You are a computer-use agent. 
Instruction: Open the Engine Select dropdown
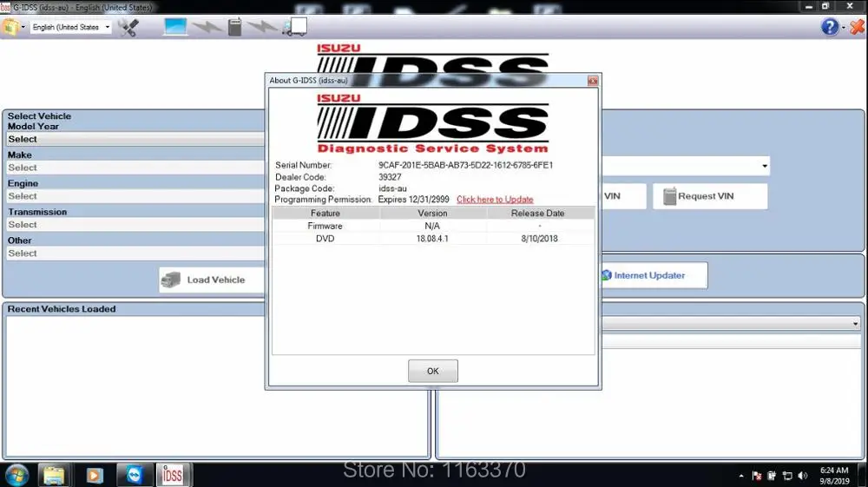(x=135, y=196)
